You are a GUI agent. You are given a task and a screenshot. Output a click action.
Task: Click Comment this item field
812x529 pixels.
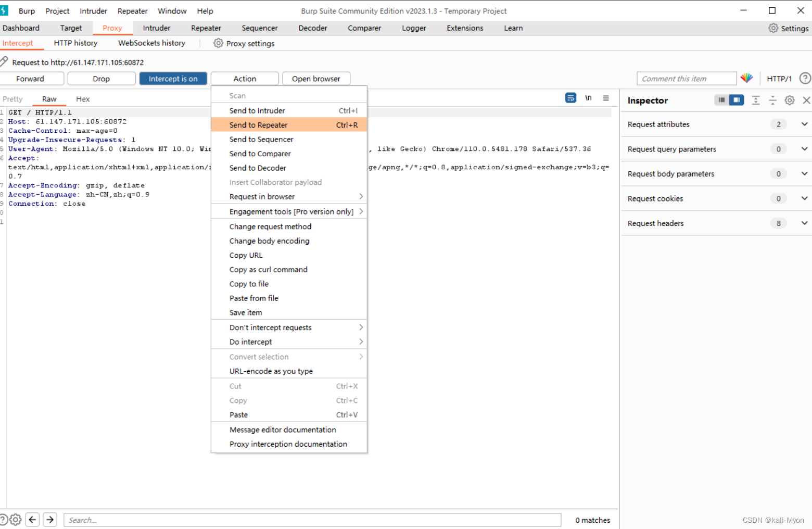687,79
